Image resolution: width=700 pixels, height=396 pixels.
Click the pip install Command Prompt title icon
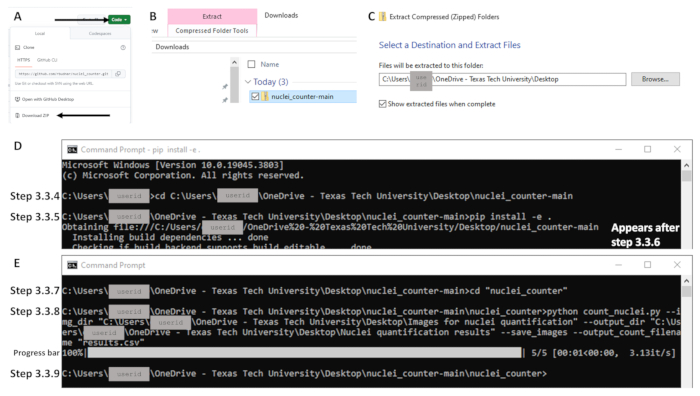click(72, 150)
